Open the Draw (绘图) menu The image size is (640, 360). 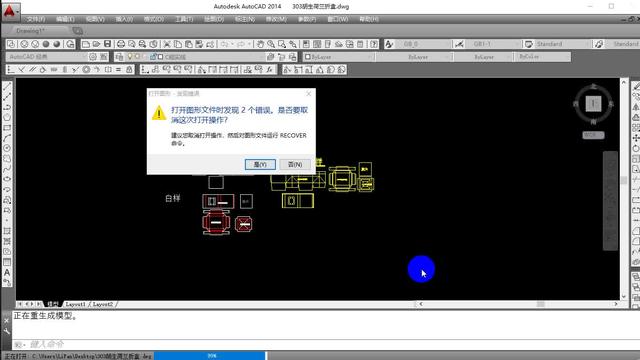(x=214, y=19)
